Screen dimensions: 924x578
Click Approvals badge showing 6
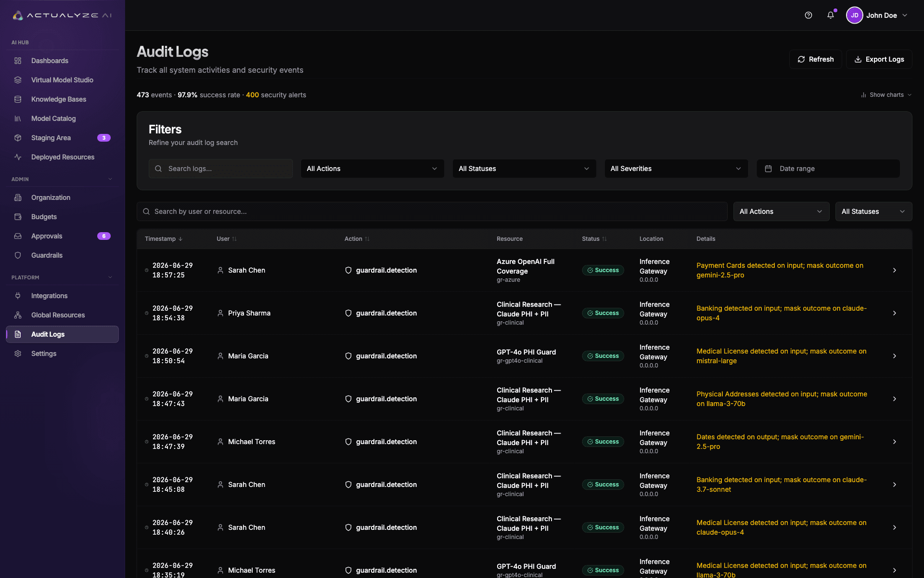(x=104, y=236)
